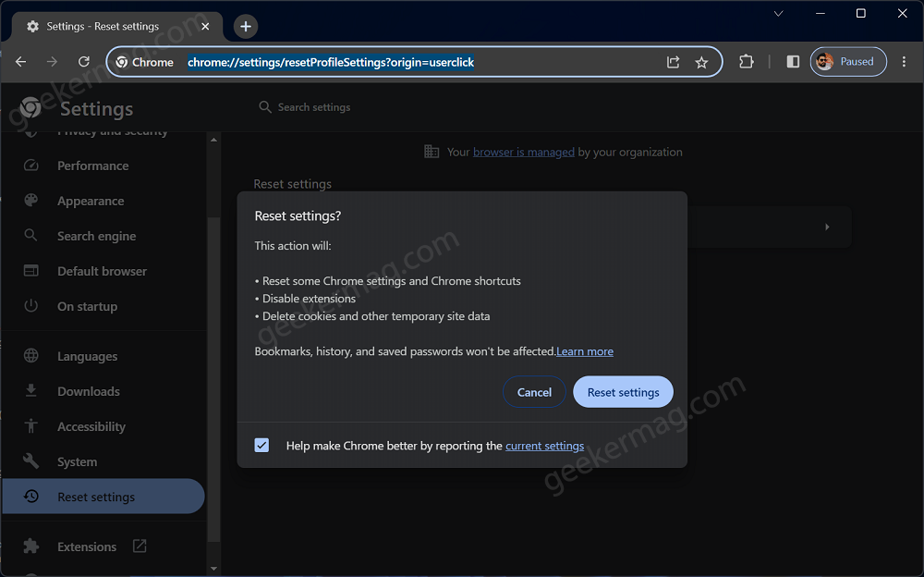Click the forward navigation arrow
The width and height of the screenshot is (924, 577).
[52, 62]
